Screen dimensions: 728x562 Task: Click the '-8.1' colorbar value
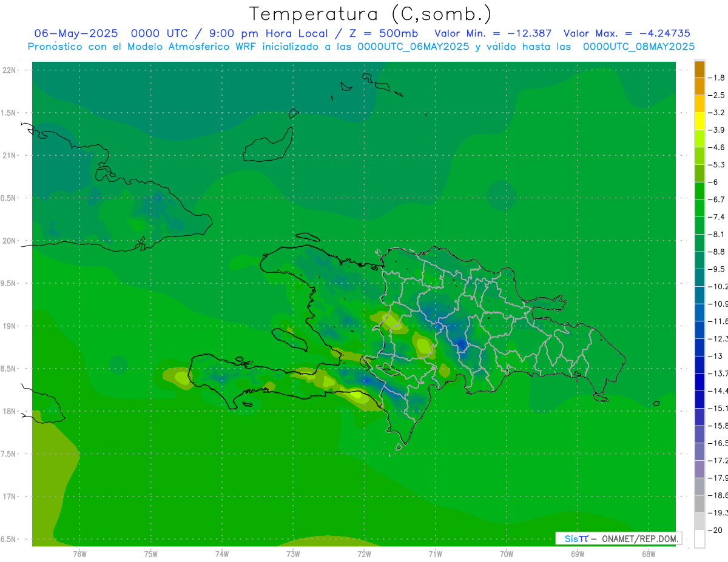point(717,234)
